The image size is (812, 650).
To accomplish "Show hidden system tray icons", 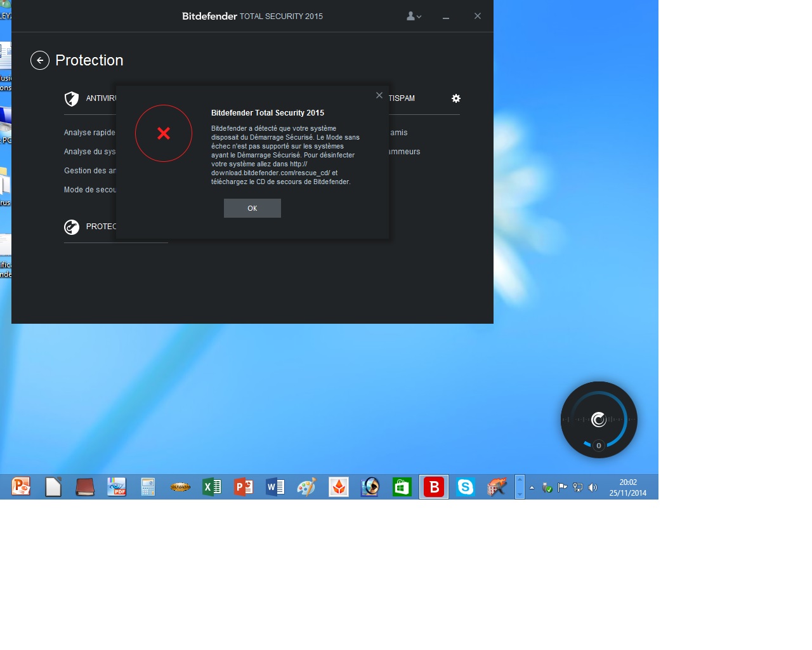I will (532, 487).
